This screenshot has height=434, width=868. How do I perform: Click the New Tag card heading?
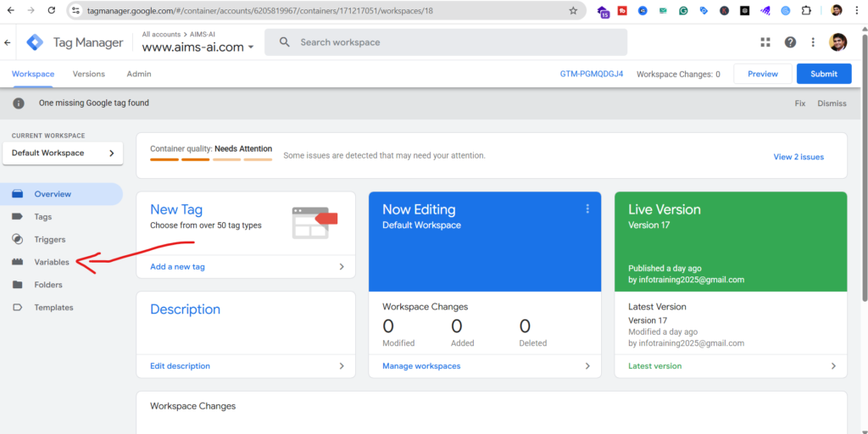[x=176, y=210]
